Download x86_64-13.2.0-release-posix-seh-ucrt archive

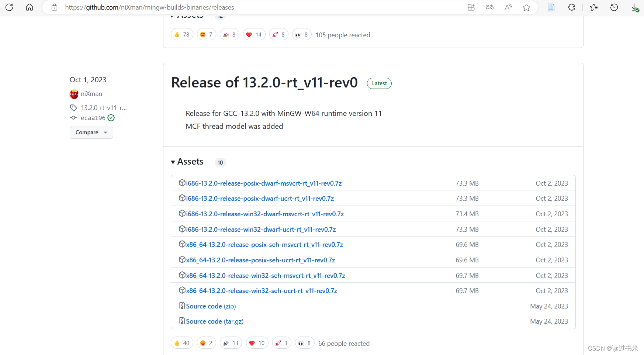(260, 260)
